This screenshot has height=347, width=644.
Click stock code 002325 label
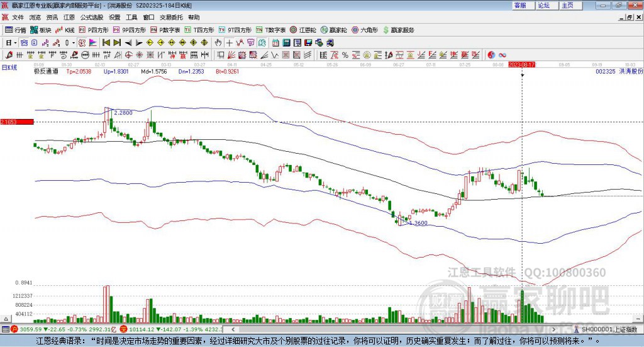[x=606, y=72]
